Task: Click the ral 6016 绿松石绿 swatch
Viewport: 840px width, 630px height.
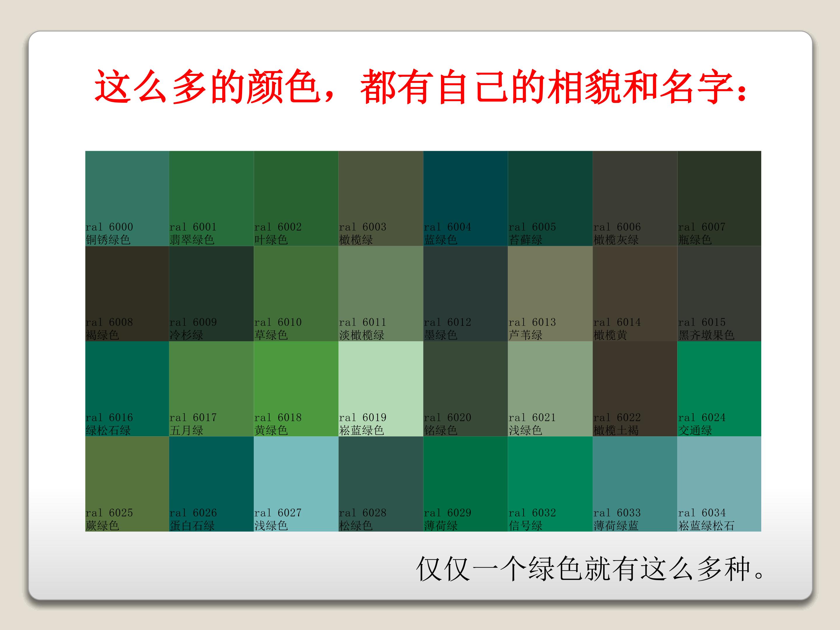Action: [127, 389]
